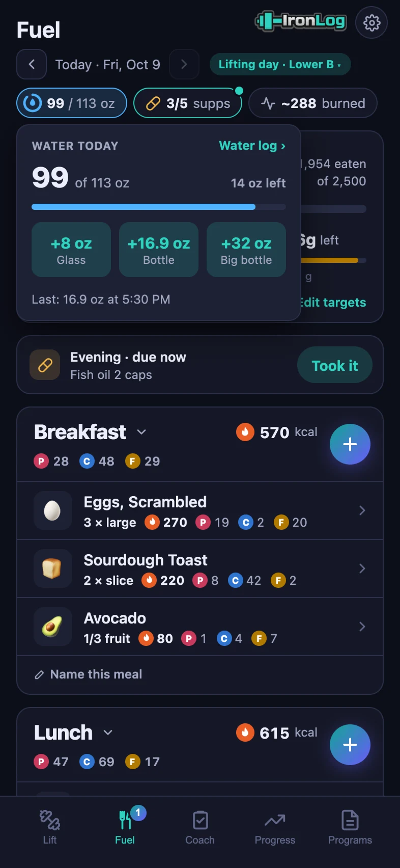400x868 pixels.
Task: Add food to Breakfast plus button
Action: [350, 444]
